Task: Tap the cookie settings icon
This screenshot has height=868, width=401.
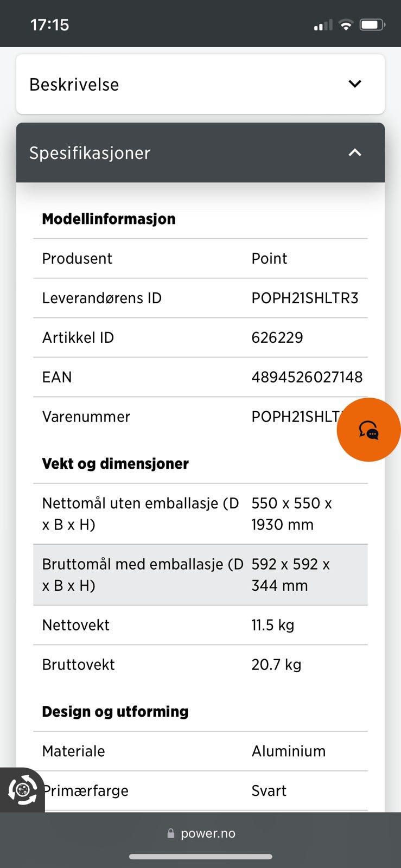Action: [22, 789]
